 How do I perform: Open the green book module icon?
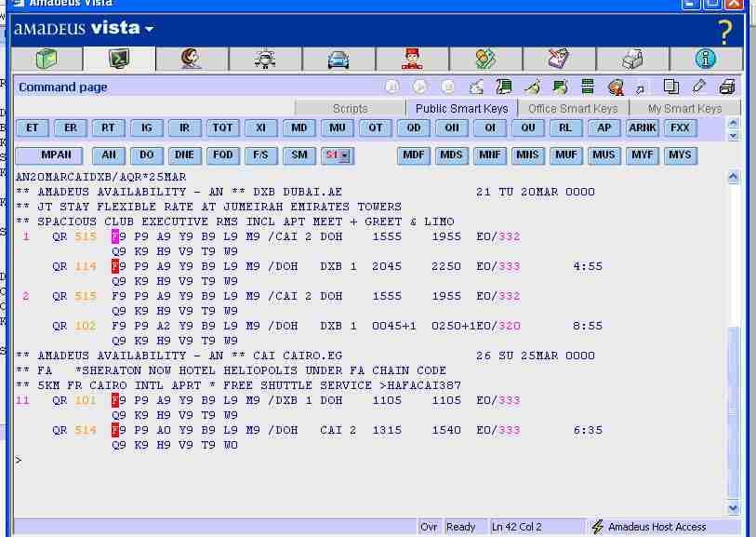[x=46, y=59]
